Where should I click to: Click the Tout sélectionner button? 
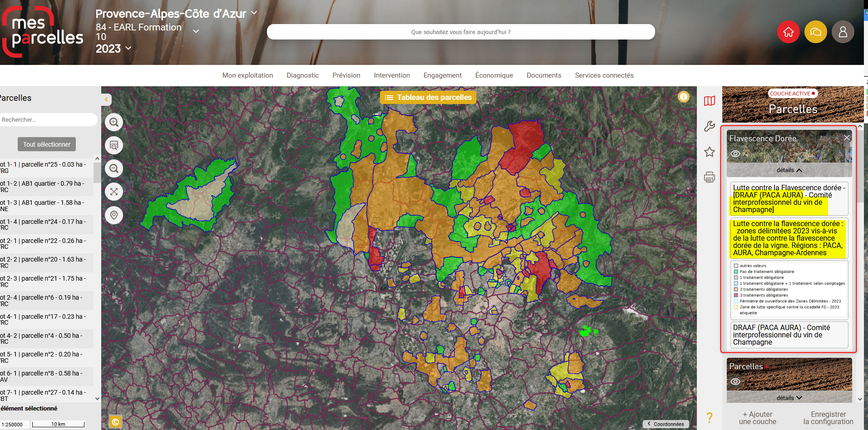[47, 144]
